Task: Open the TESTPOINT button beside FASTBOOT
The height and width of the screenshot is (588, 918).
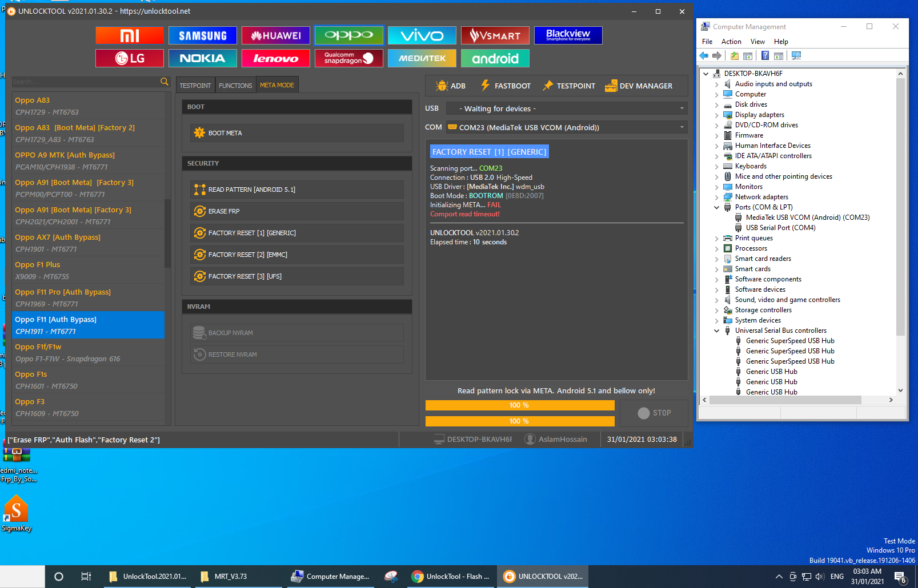Action: (x=569, y=86)
